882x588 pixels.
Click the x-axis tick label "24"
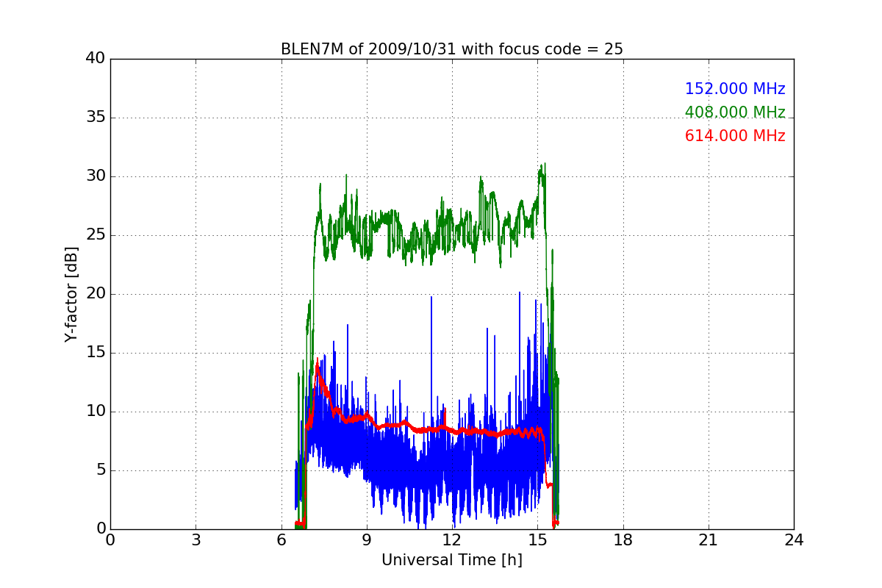coord(794,540)
